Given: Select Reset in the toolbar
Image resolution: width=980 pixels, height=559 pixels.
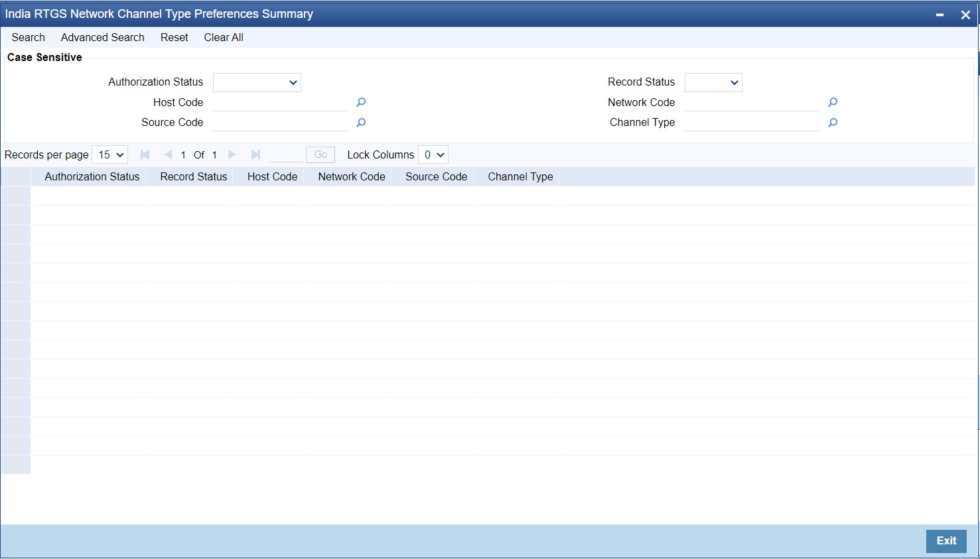Looking at the screenshot, I should [175, 38].
